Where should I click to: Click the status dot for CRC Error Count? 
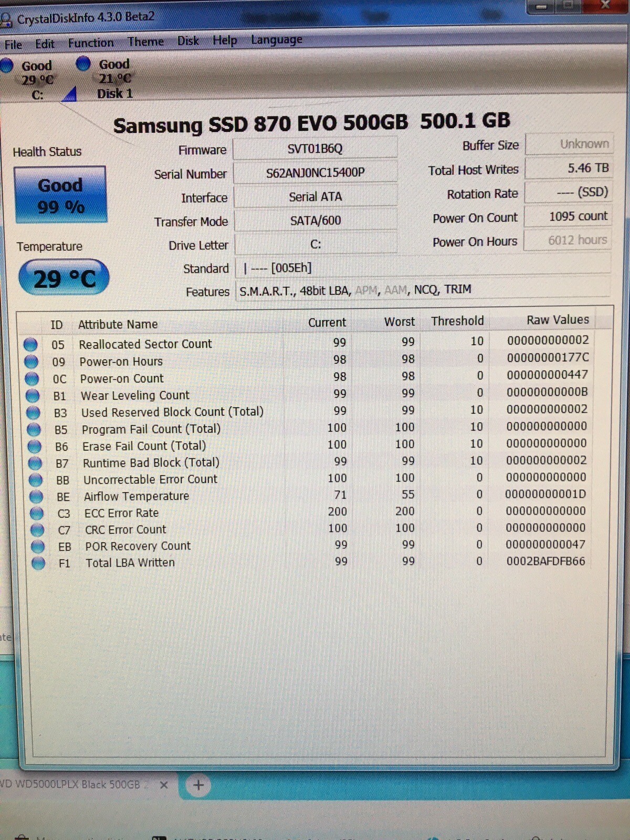pos(37,530)
